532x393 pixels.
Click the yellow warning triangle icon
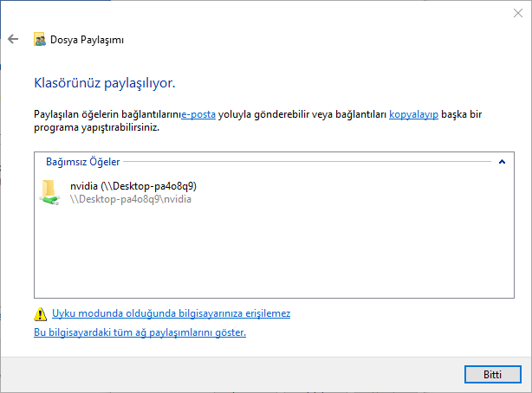(40, 314)
